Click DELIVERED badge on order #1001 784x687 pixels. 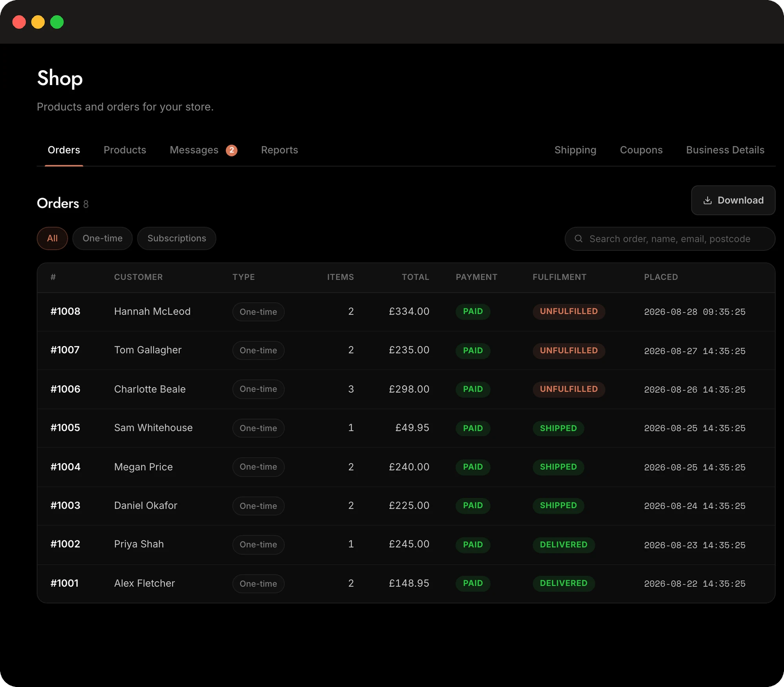(563, 583)
